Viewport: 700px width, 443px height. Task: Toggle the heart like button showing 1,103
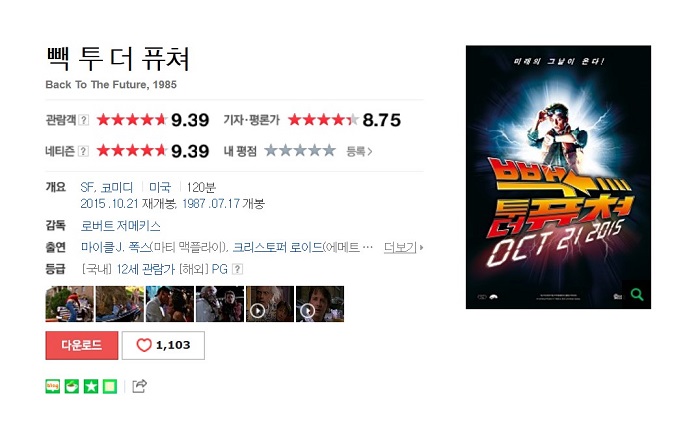pyautogui.click(x=163, y=345)
